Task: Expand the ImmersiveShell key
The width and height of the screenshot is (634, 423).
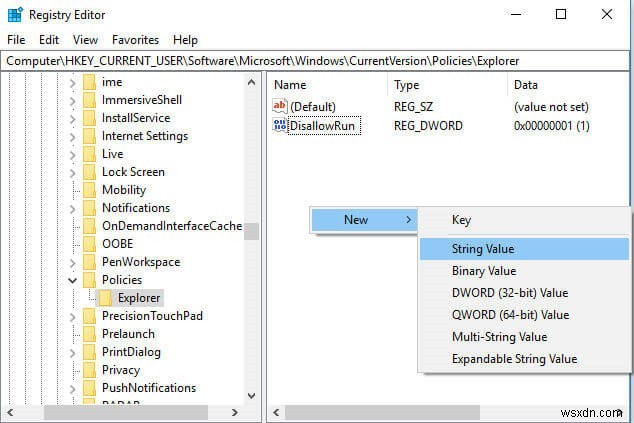Action: [x=72, y=101]
